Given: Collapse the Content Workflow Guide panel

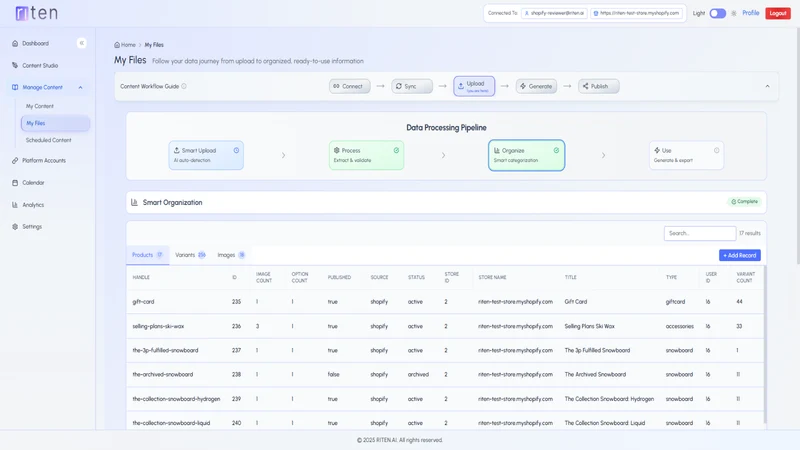Looking at the screenshot, I should click(x=767, y=86).
